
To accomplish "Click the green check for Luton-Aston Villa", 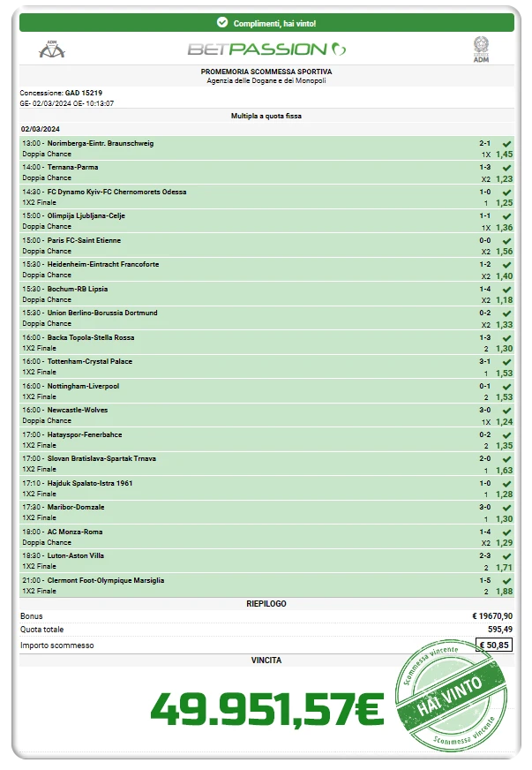I will tap(507, 556).
